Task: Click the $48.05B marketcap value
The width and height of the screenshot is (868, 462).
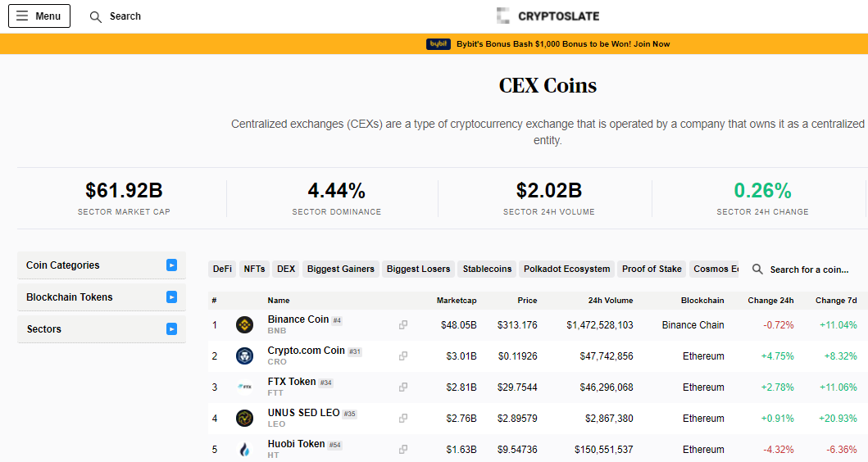Action: [x=458, y=324]
